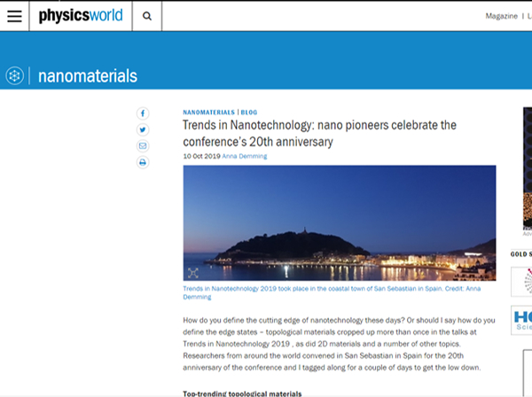Click the search magnifier icon
This screenshot has height=397, width=532.
pos(147,16)
